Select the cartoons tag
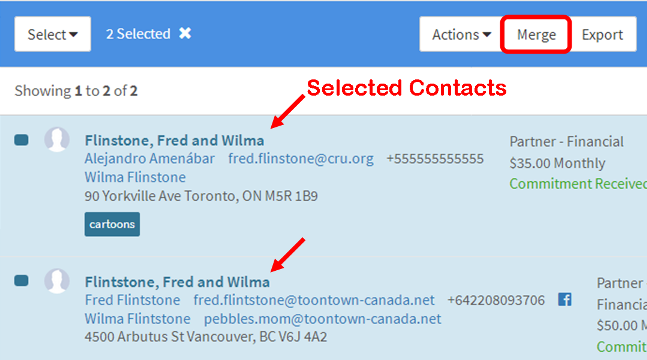 [112, 224]
